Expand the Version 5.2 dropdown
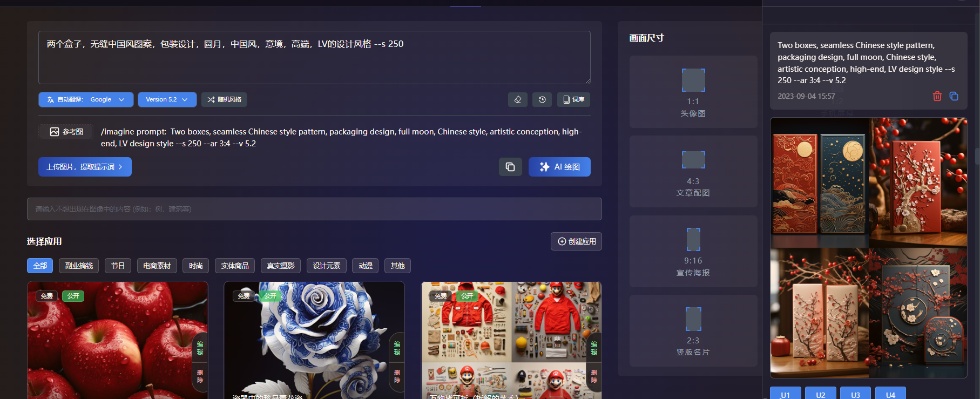Viewport: 980px width, 399px height. click(167, 99)
